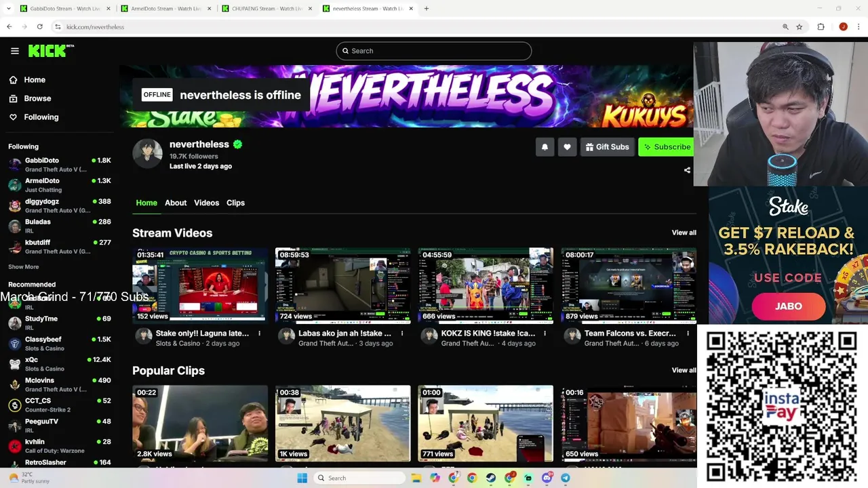Viewport: 868px width, 488px height.
Task: Open the Kick hamburger menu
Action: point(15,51)
